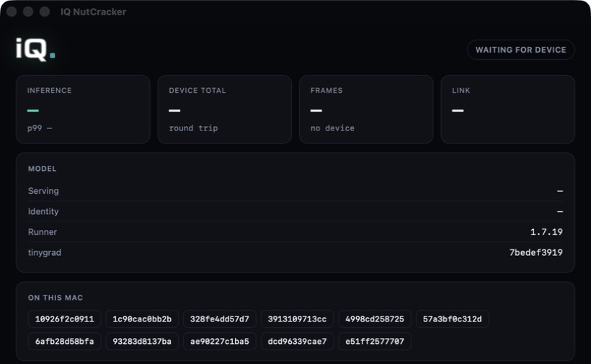Click the Link value dash

click(x=458, y=110)
